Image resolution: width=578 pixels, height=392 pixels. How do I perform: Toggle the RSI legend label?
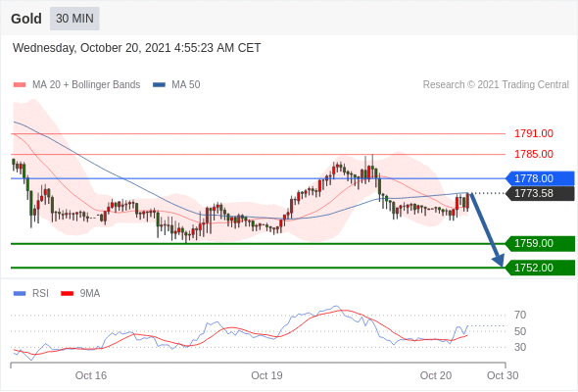40,294
